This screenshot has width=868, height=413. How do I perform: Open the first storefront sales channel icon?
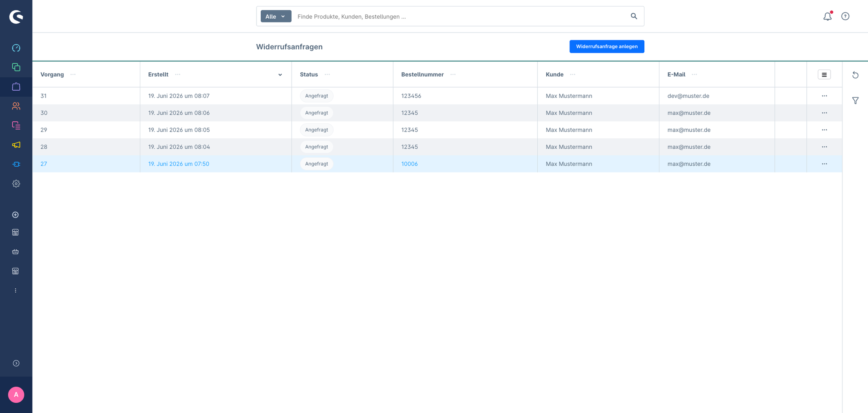coord(16,233)
